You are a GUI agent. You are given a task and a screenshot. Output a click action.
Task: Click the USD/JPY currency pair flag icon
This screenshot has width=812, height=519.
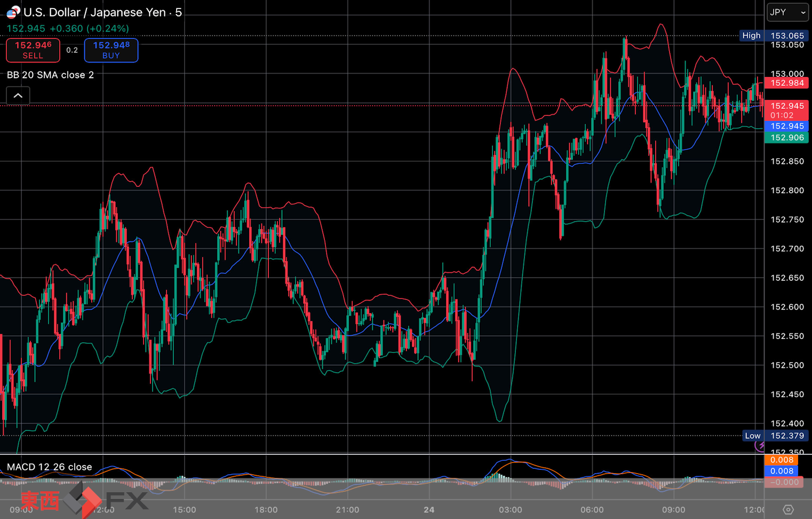[13, 12]
